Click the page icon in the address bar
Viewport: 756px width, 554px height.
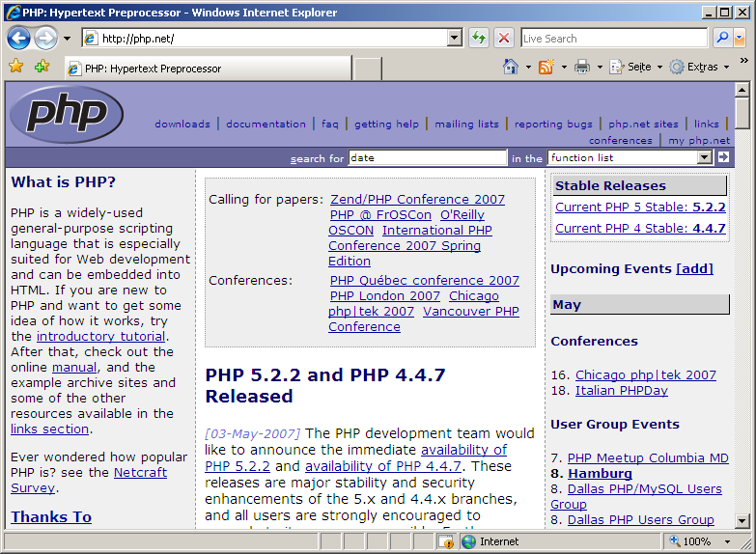pyautogui.click(x=90, y=38)
